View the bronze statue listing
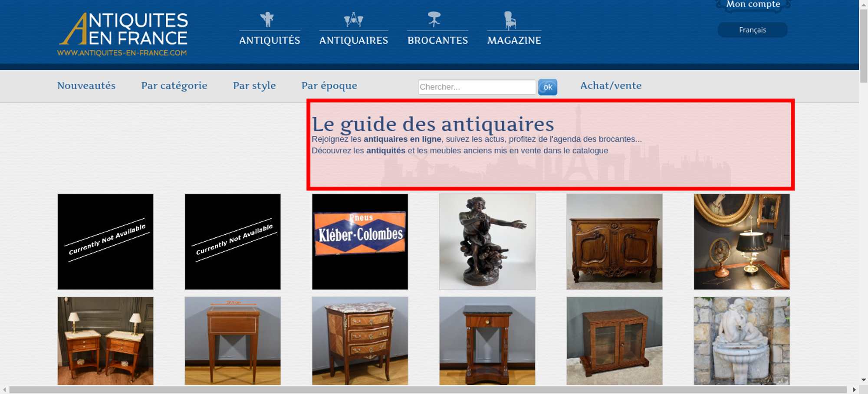868x394 pixels. click(x=487, y=242)
